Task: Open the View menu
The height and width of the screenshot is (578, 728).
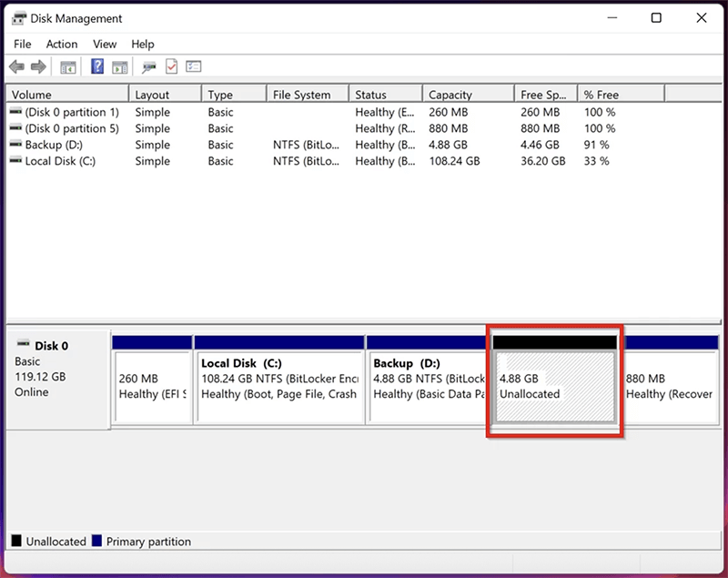Action: [x=104, y=44]
